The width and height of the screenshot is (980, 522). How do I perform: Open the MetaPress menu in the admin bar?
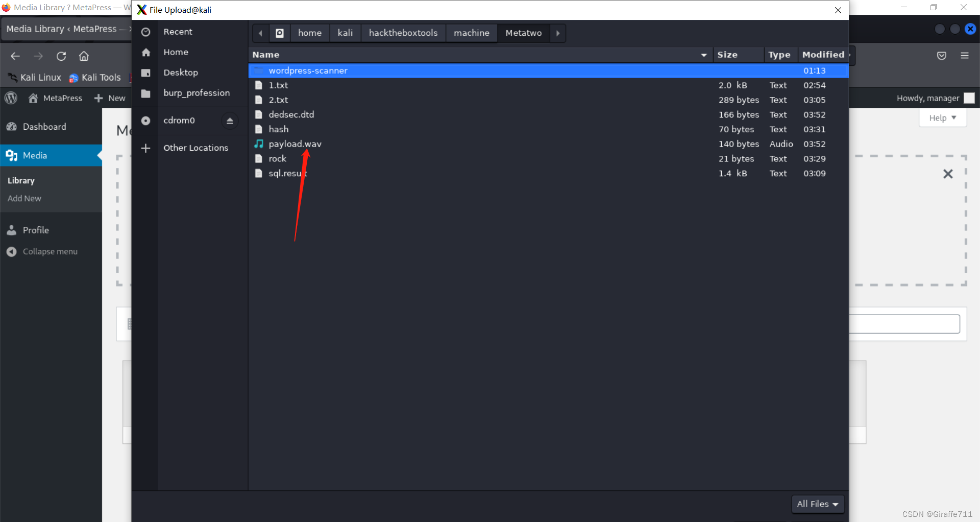pyautogui.click(x=55, y=98)
